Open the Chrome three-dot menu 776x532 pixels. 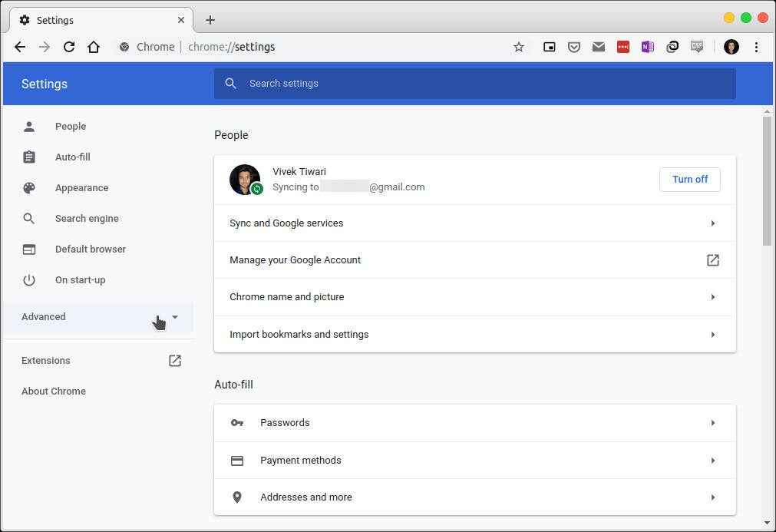(756, 47)
